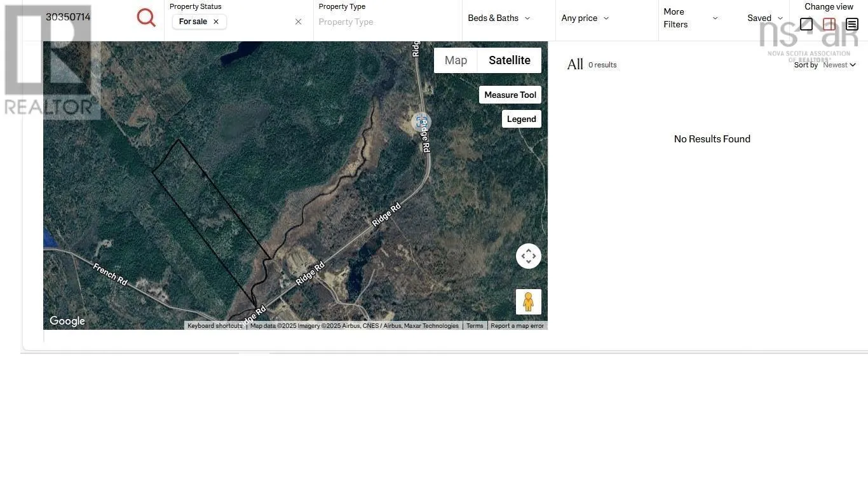The width and height of the screenshot is (868, 488).
Task: Switch map to Map view
Action: pos(456,60)
